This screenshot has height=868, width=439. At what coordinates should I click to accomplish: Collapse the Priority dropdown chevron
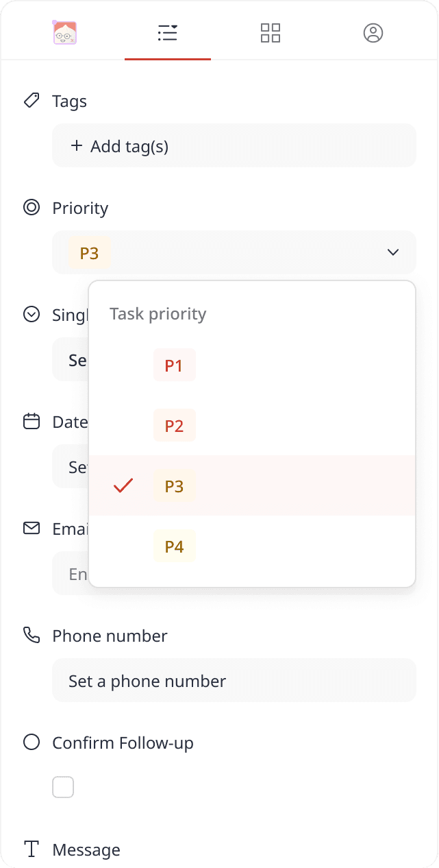point(393,252)
